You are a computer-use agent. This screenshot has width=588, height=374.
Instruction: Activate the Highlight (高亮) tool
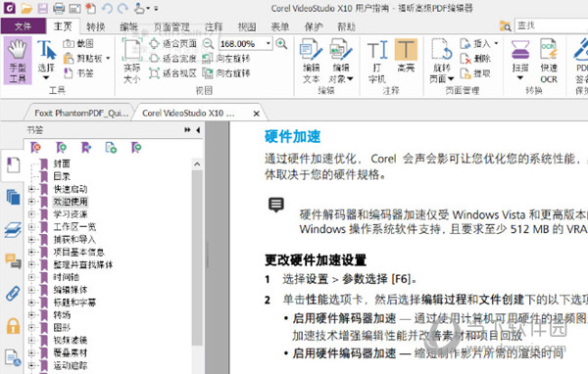406,56
